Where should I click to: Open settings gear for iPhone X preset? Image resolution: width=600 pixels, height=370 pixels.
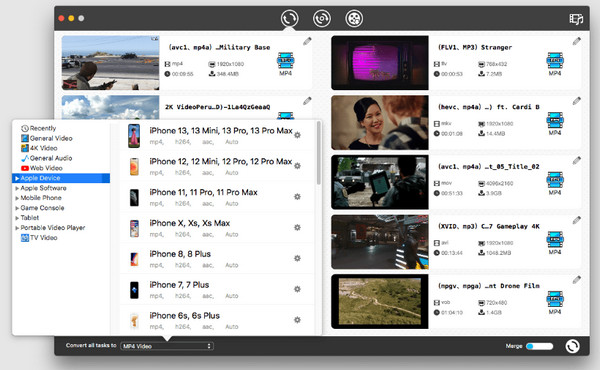tap(297, 227)
